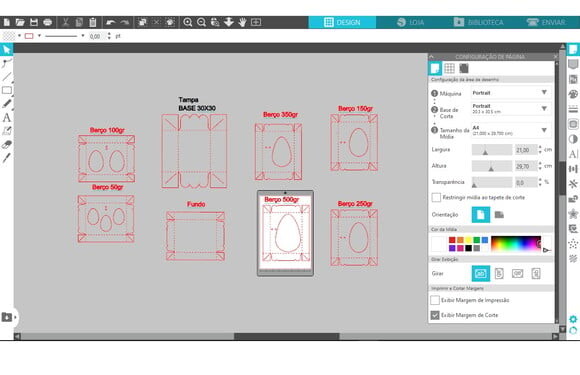
Task: Click the Paste clipboard icon
Action: 92,22
